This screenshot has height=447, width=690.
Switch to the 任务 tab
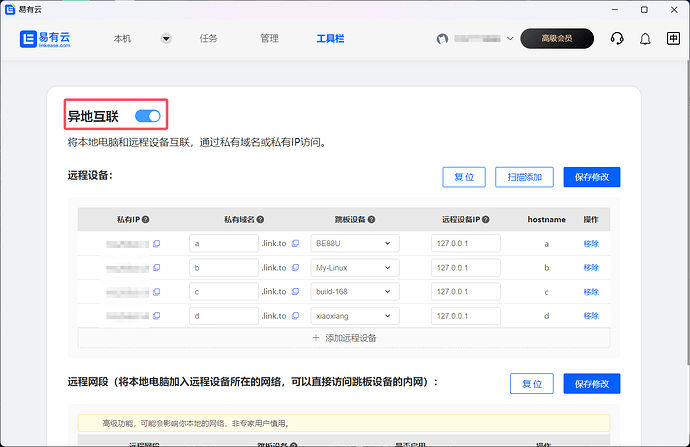(x=209, y=39)
